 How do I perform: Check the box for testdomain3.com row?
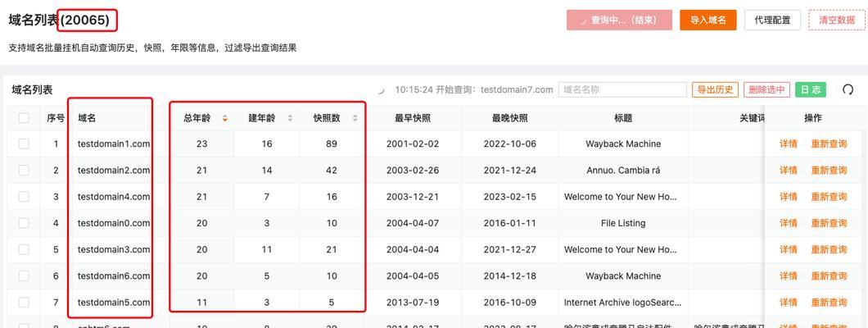pos(24,250)
